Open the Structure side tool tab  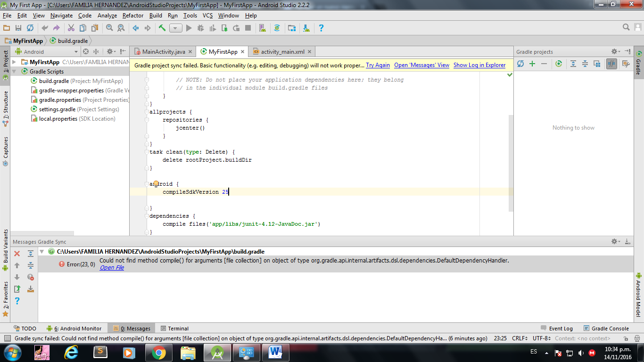pyautogui.click(x=5, y=109)
